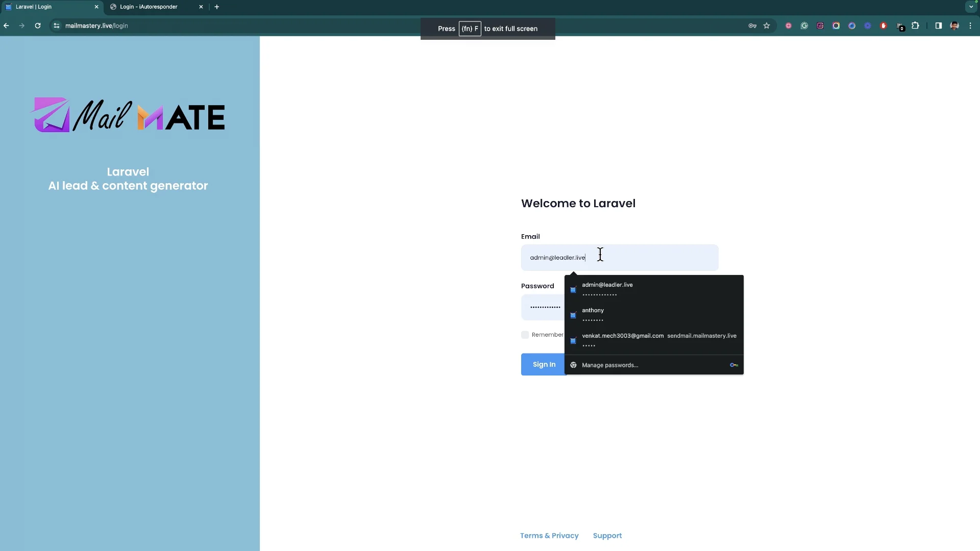Choose venkat.mech3003@gmail.com from suggestions
This screenshot has height=551, width=980.
click(623, 340)
